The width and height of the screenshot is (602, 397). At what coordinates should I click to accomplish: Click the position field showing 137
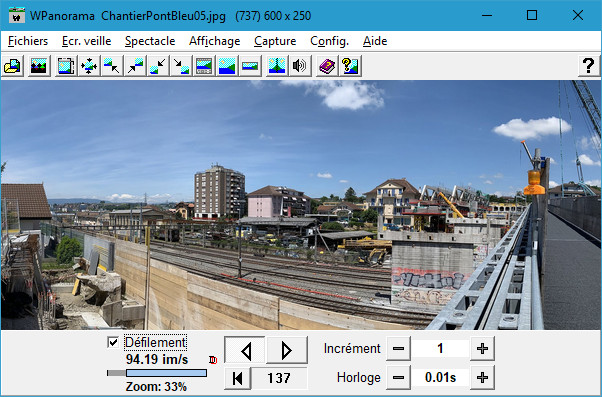point(279,378)
